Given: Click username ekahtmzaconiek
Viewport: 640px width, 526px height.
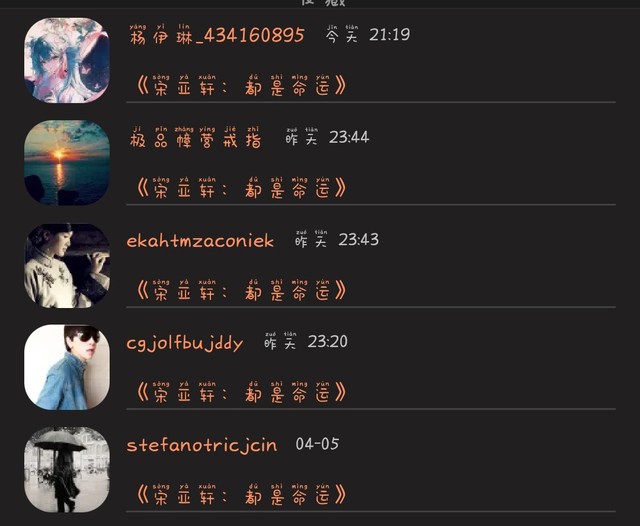Looking at the screenshot, I should [x=200, y=241].
